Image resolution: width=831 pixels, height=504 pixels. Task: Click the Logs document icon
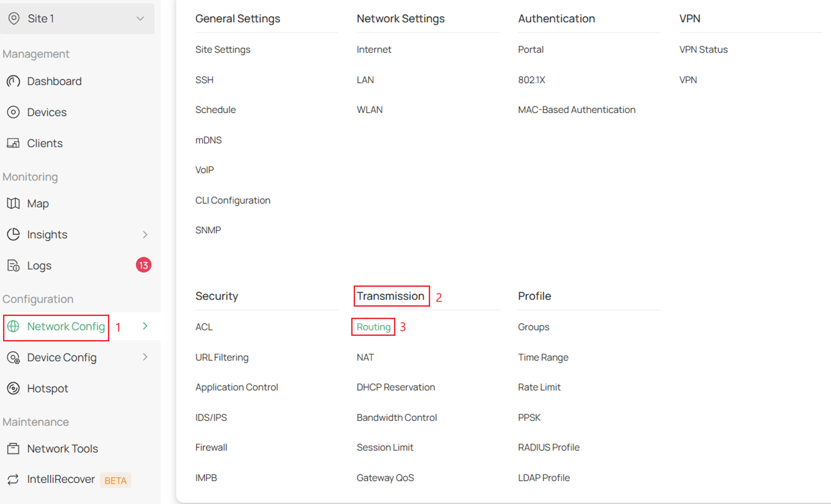point(13,265)
